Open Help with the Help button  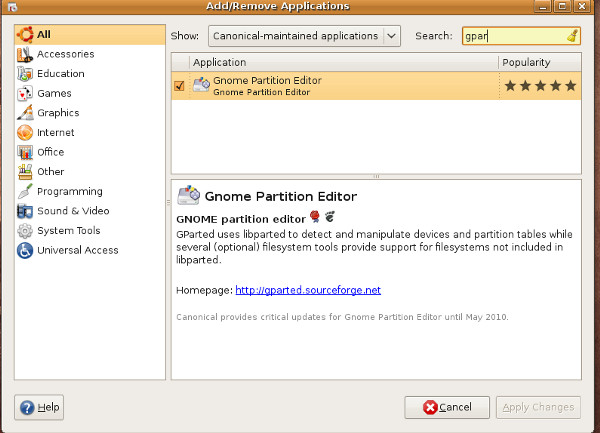click(x=39, y=407)
